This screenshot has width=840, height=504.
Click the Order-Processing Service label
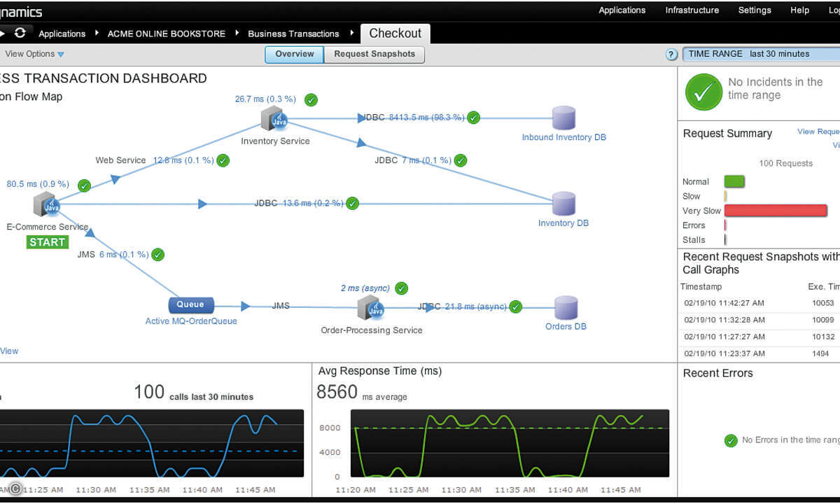(x=372, y=330)
